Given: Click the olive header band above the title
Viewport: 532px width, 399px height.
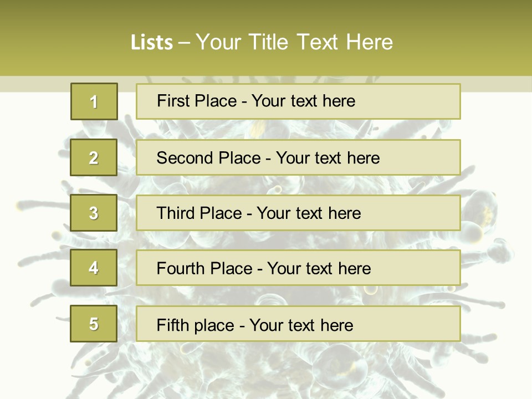Looking at the screenshot, I should point(266,12).
